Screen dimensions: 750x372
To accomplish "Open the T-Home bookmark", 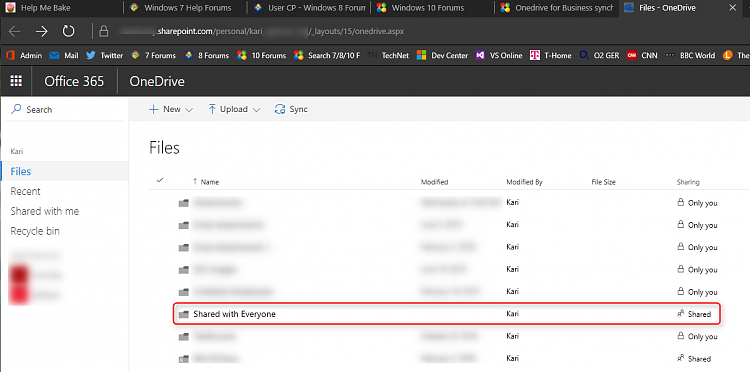I will click(x=551, y=55).
